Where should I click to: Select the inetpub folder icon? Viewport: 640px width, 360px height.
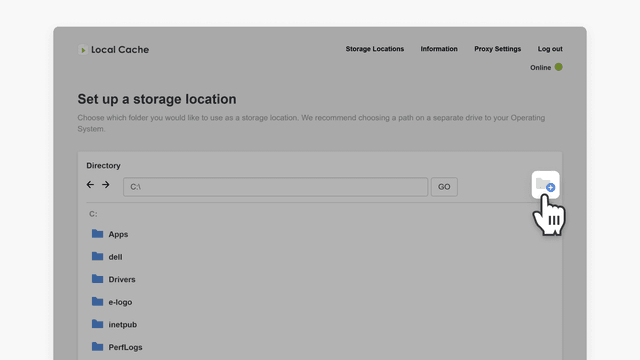pos(98,324)
